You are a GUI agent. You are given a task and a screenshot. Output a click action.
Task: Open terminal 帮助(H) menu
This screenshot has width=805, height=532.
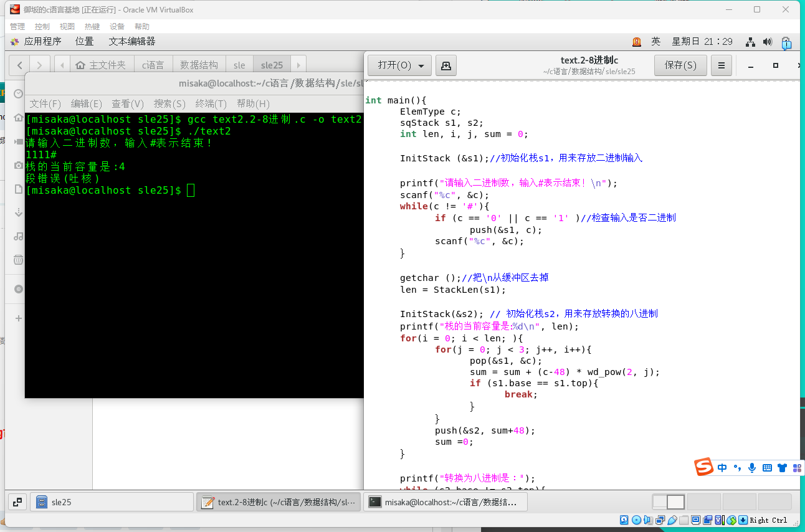click(x=253, y=103)
